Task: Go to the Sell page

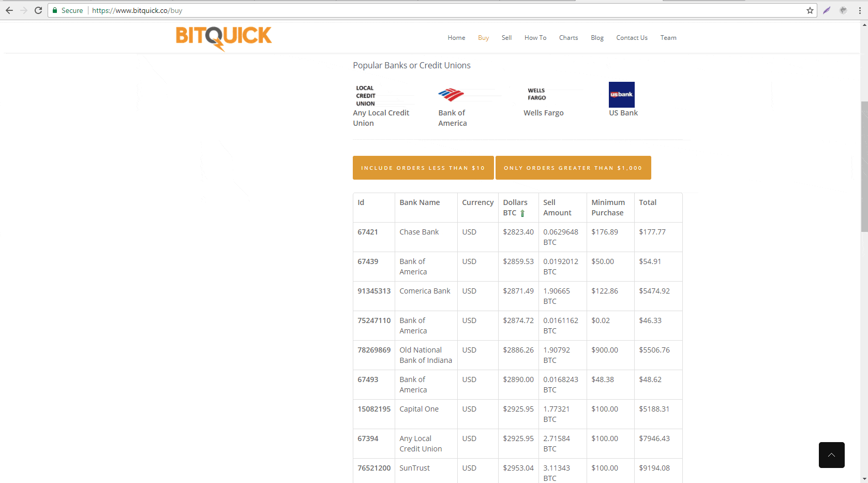Action: [x=506, y=38]
